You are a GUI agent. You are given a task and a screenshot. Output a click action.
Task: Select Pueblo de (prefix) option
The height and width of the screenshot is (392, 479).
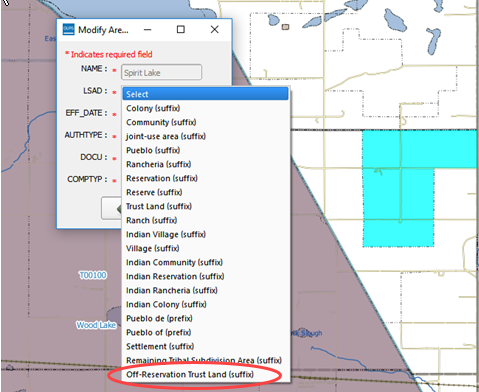point(205,318)
